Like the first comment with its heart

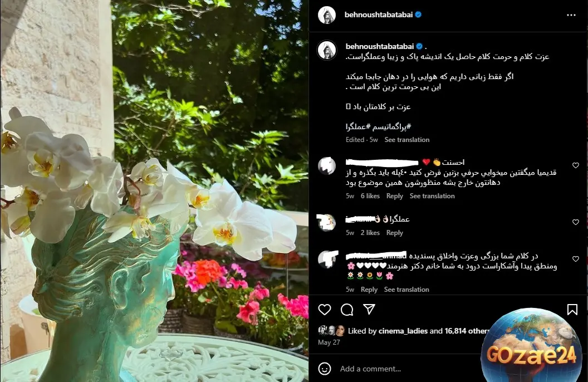(576, 165)
